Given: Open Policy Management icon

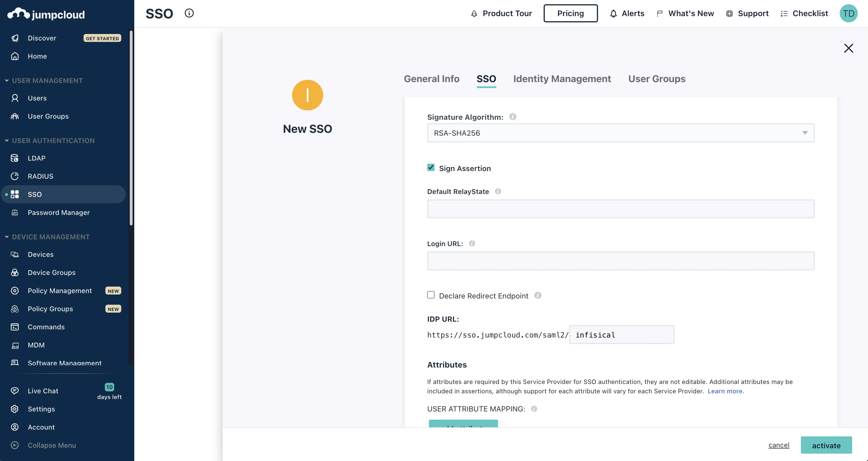Looking at the screenshot, I should (x=15, y=291).
